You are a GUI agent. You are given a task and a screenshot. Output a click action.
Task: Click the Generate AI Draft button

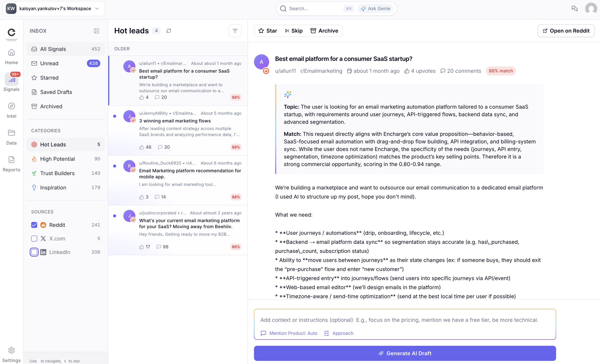point(405,353)
